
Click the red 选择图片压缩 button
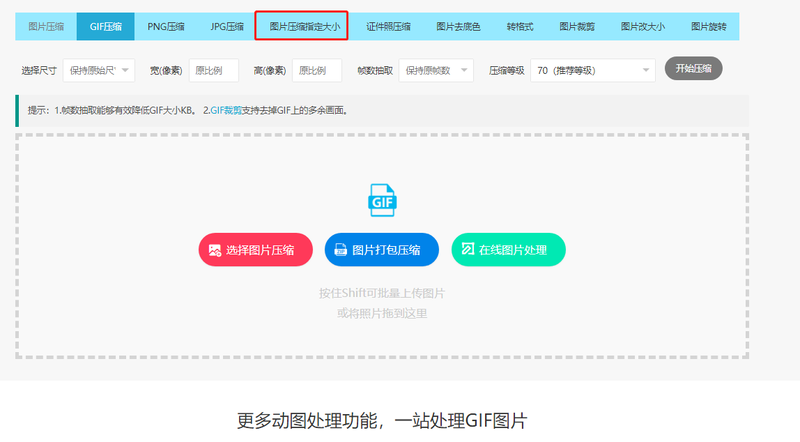pyautogui.click(x=256, y=250)
